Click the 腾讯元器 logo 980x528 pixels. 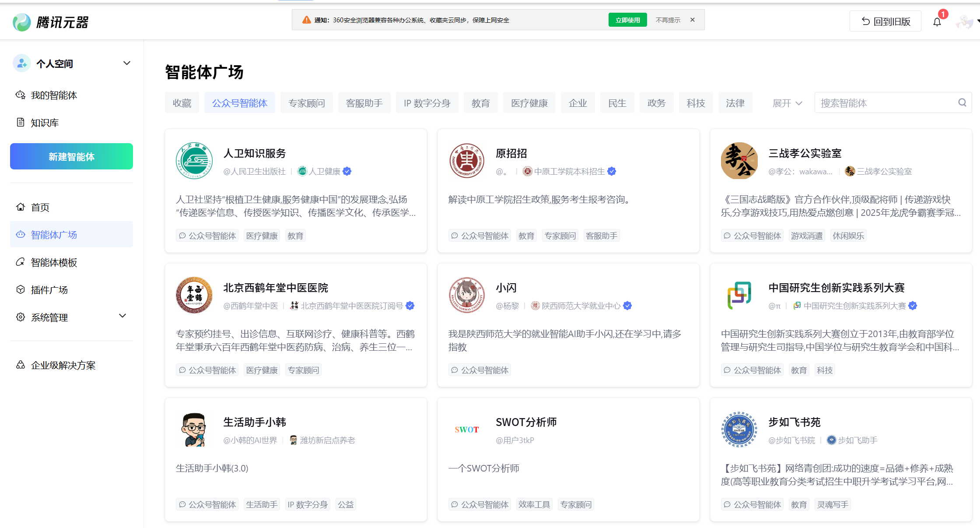51,22
